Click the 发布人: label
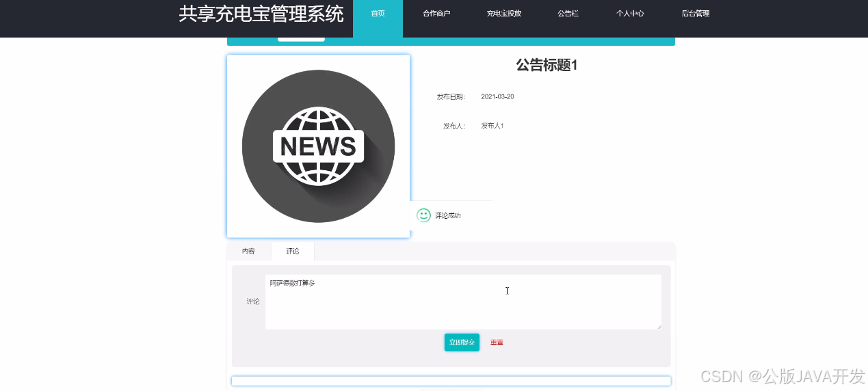This screenshot has width=868, height=391. [x=454, y=126]
